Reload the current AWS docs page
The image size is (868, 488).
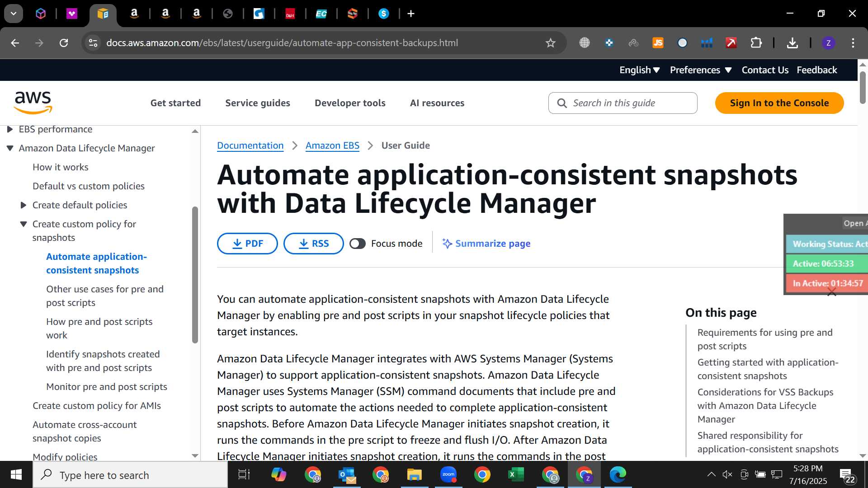click(64, 43)
